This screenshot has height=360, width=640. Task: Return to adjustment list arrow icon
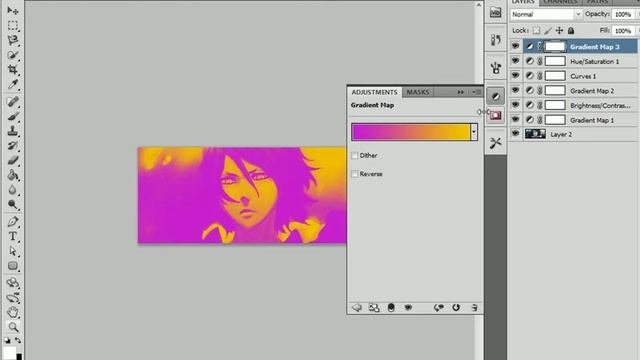(x=357, y=307)
